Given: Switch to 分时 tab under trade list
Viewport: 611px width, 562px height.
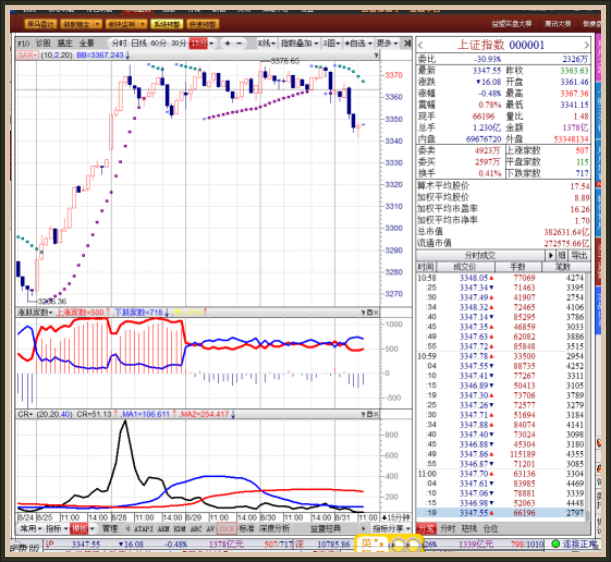Looking at the screenshot, I should (447, 528).
